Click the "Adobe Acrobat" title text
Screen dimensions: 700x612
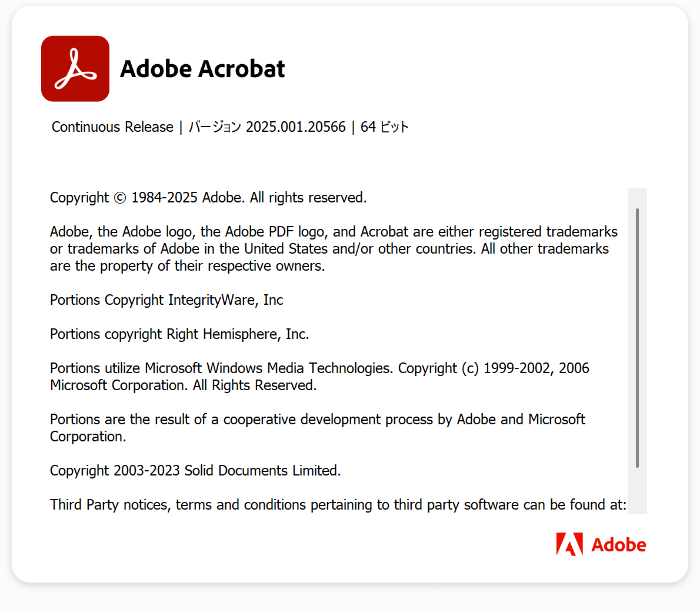pos(202,69)
